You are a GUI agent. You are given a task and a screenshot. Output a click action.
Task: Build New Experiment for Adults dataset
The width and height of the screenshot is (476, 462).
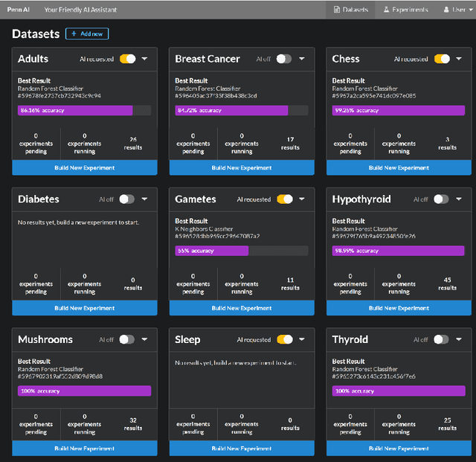pos(85,168)
